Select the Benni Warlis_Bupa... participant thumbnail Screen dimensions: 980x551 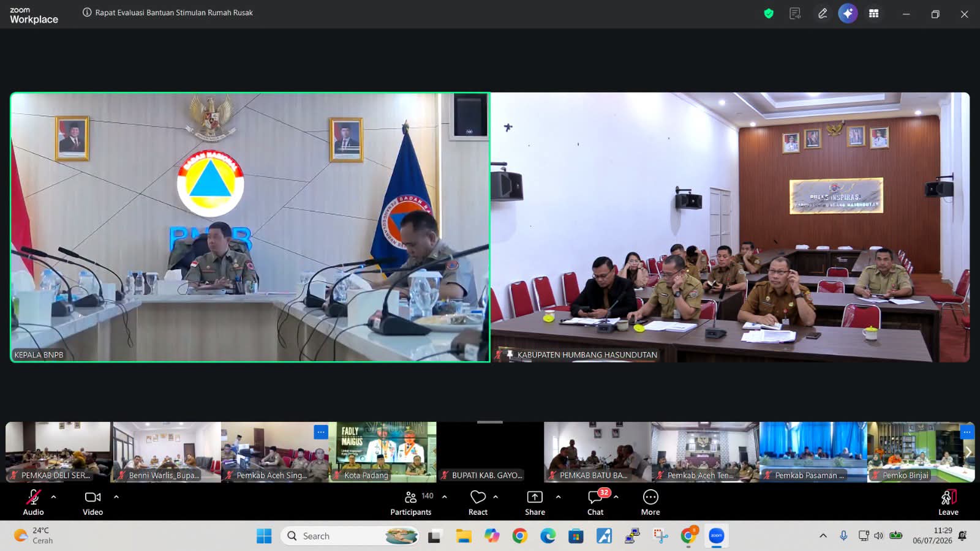[x=167, y=452]
